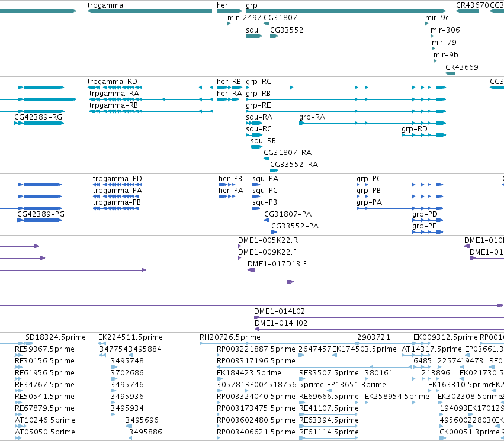The image size is (504, 441).
Task: Click the squ-RA transcript label
Action: click(259, 117)
